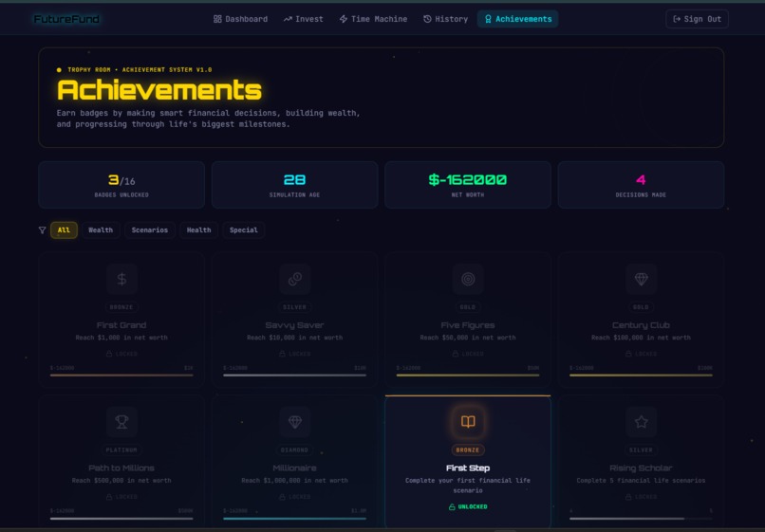765x532 pixels.
Task: Click the Badges Unlocked stat card
Action: click(x=121, y=185)
